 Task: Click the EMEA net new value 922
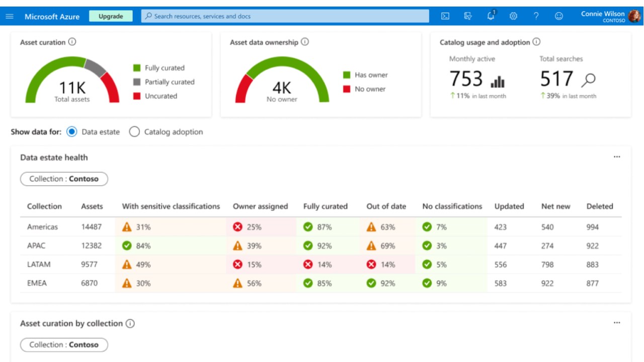548,283
